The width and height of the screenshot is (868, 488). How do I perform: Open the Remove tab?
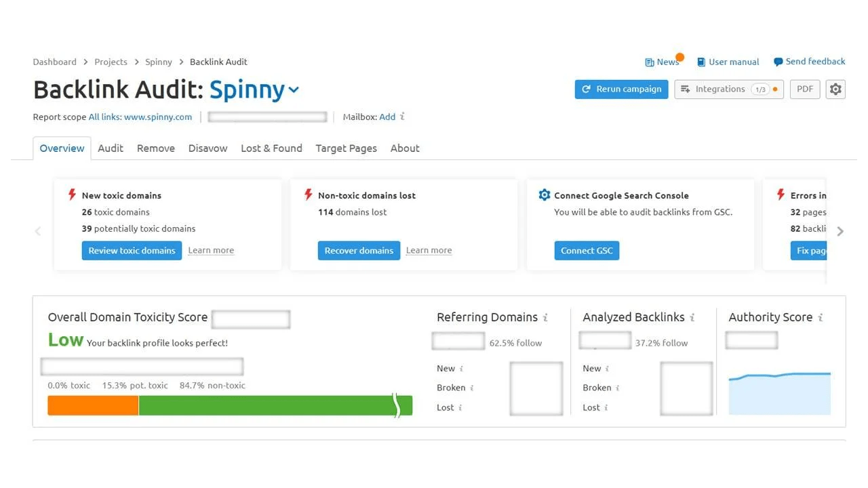tap(156, 148)
